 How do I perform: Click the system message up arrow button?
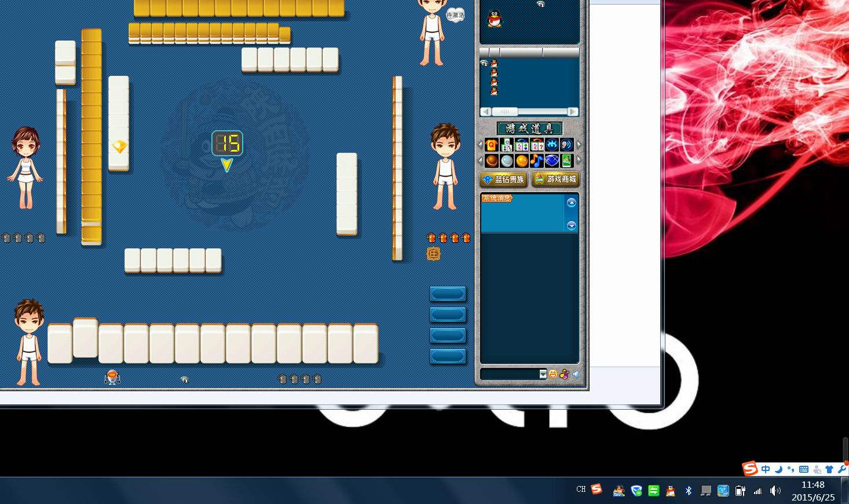pos(572,203)
